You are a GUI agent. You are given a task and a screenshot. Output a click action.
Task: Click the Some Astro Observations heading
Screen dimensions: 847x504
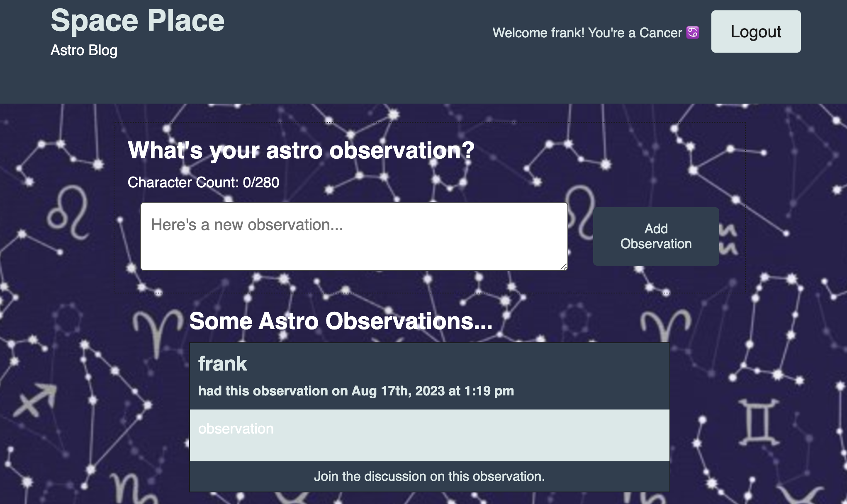coord(341,321)
